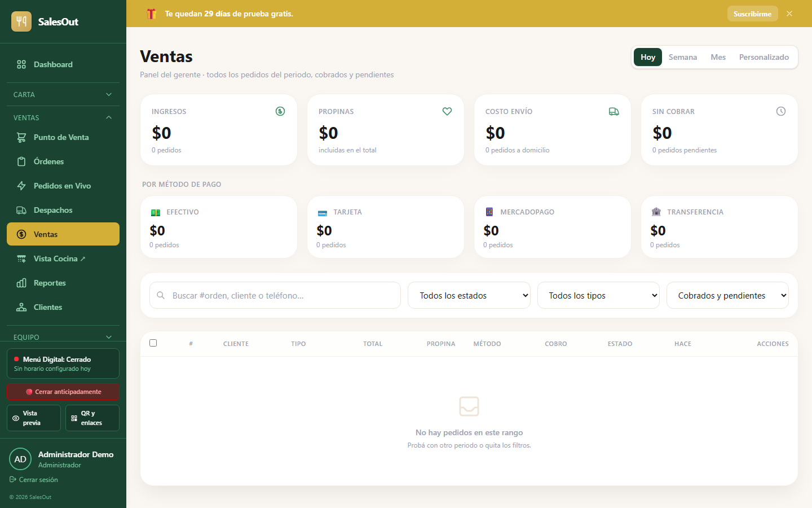
Task: Open Vista Cocina in new window
Action: point(63,259)
